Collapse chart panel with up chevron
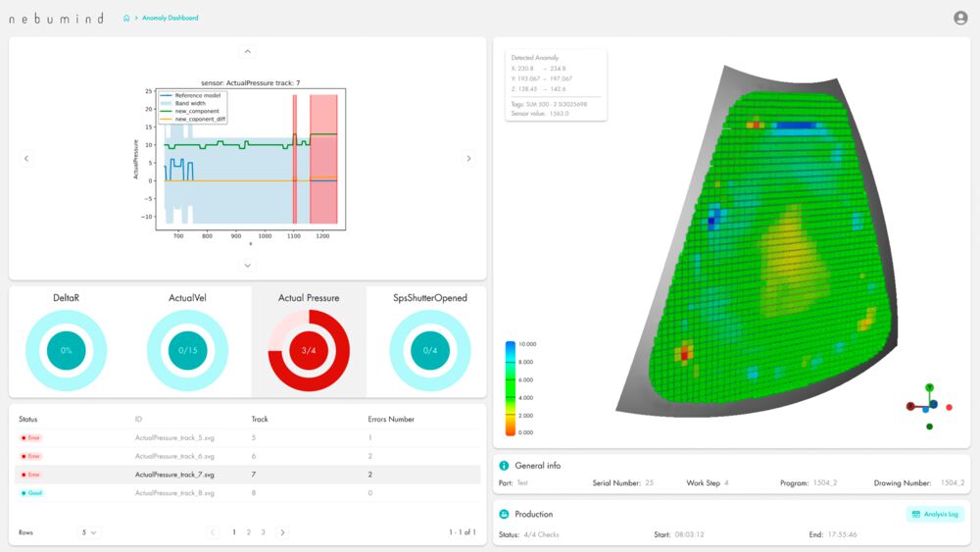The height and width of the screenshot is (552, 980). [x=247, y=51]
